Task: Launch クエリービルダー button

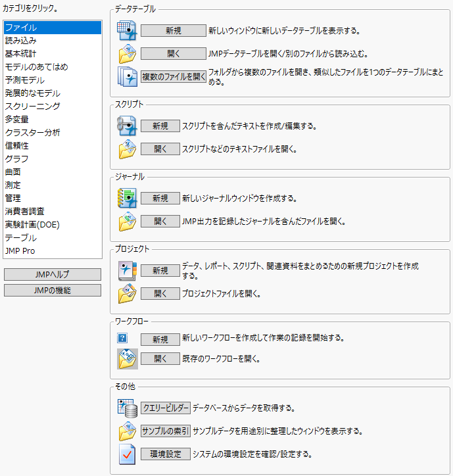Action: (166, 408)
